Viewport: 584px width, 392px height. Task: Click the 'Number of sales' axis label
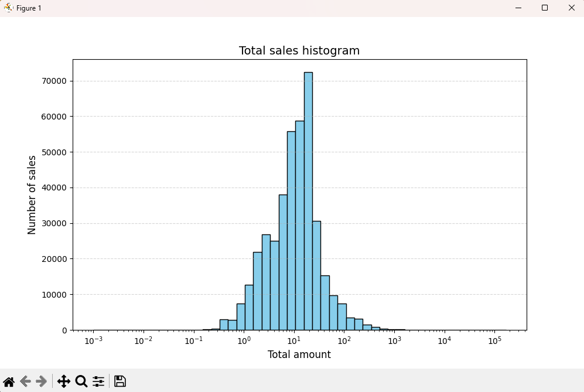pyautogui.click(x=32, y=195)
